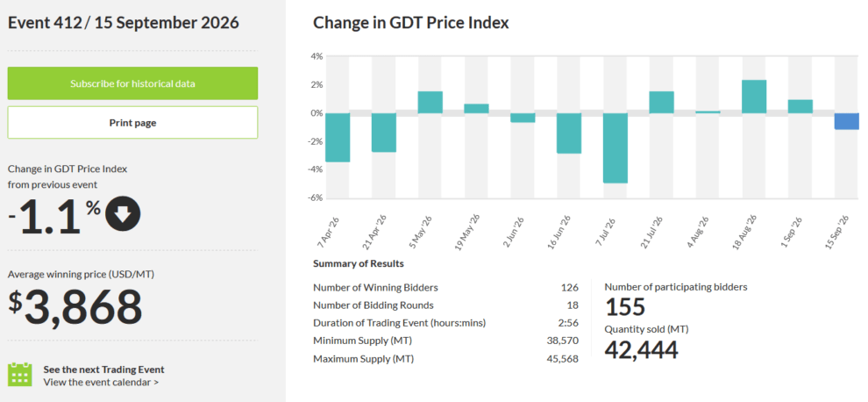Image resolution: width=868 pixels, height=402 pixels.
Task: Select the 7 Jul '26 chart bar
Action: tap(615, 148)
